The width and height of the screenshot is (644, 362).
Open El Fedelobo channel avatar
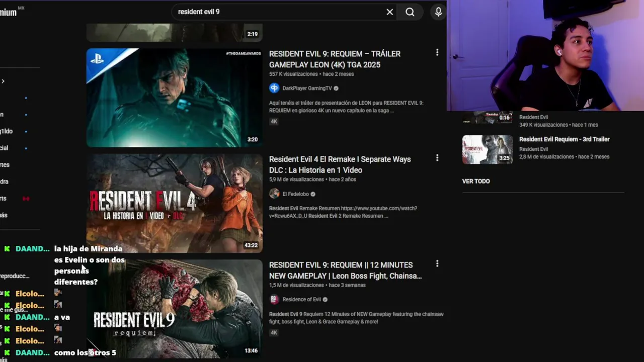pos(274,194)
